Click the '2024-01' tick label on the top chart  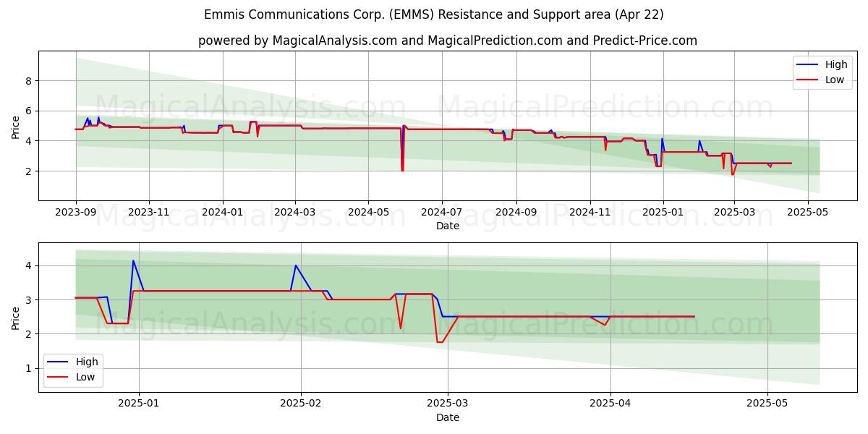tap(222, 213)
